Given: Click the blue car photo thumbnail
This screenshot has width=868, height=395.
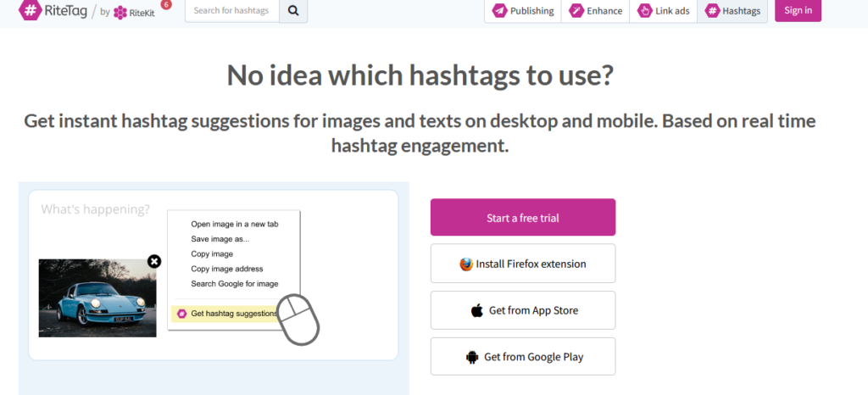Looking at the screenshot, I should (97, 298).
